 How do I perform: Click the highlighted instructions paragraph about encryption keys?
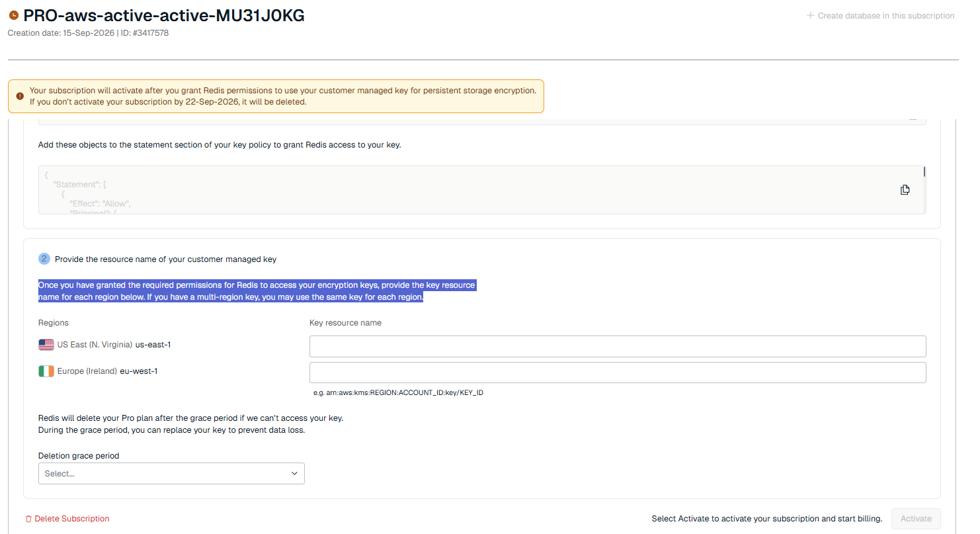257,291
